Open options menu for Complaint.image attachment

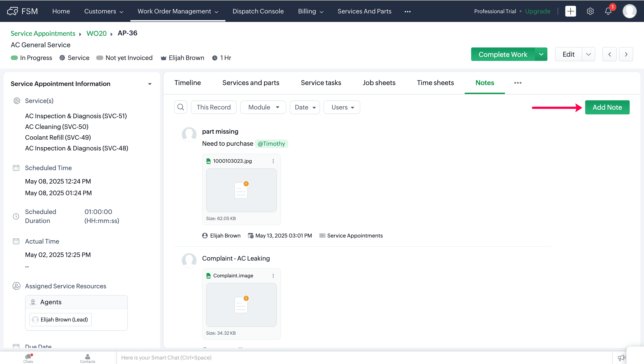click(273, 276)
